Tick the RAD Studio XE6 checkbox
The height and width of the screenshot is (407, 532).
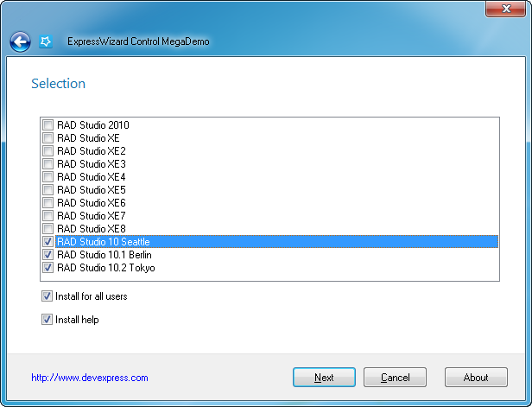(x=47, y=203)
